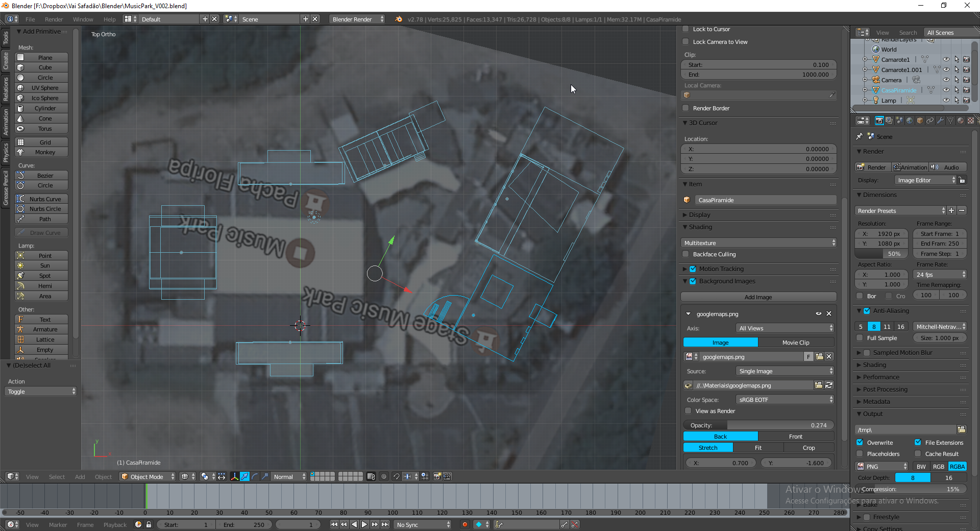Open Add menu in viewport header

coord(80,476)
